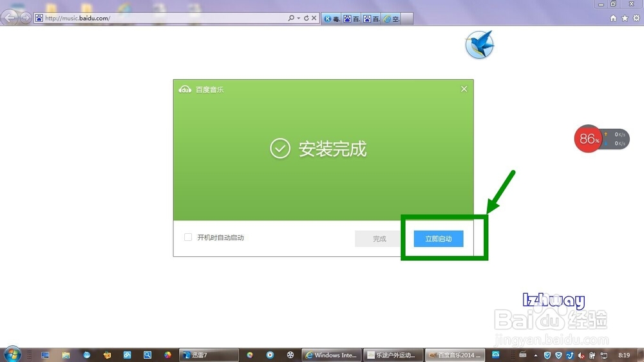Switch to Windows Internet Explorer taskbar window

click(332, 355)
